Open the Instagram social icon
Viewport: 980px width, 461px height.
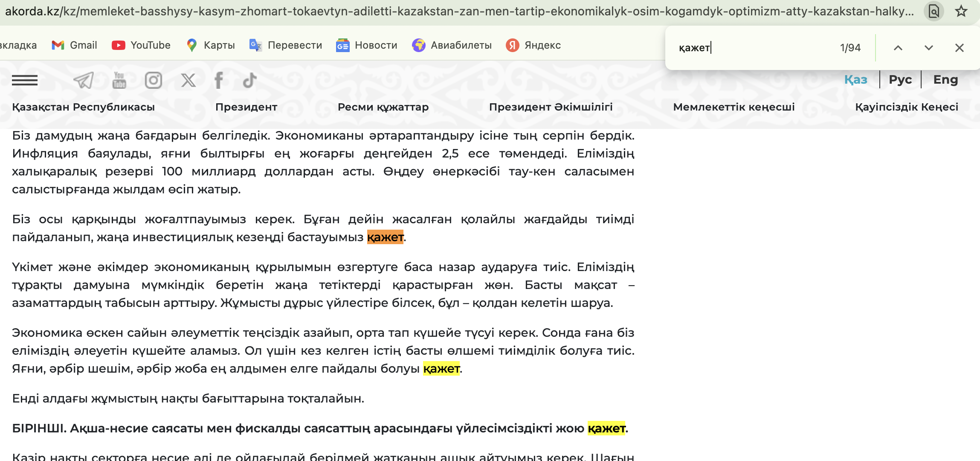(154, 80)
